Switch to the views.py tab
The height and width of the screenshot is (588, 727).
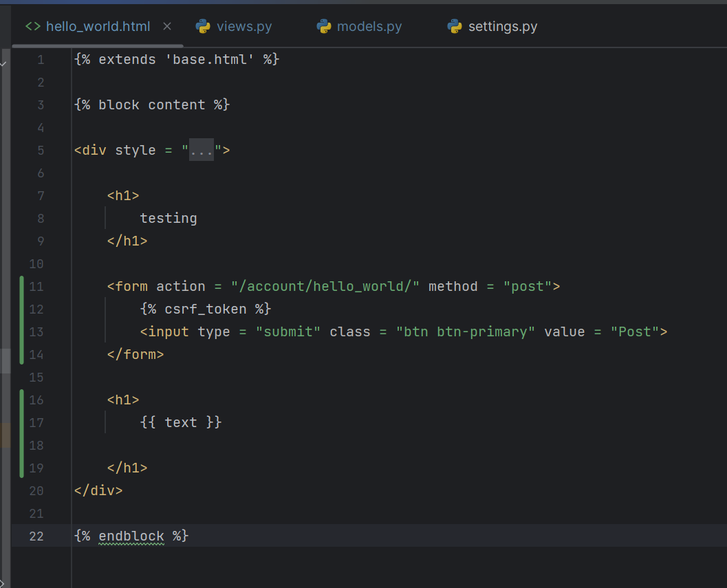[244, 27]
